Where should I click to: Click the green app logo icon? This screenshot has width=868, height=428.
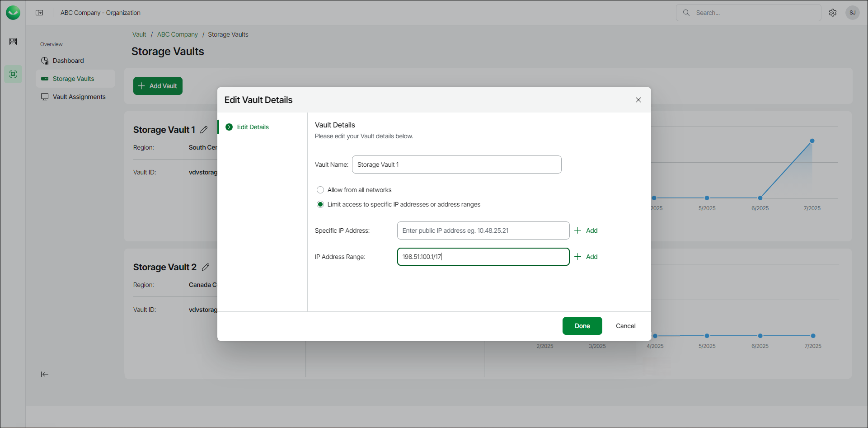[13, 13]
